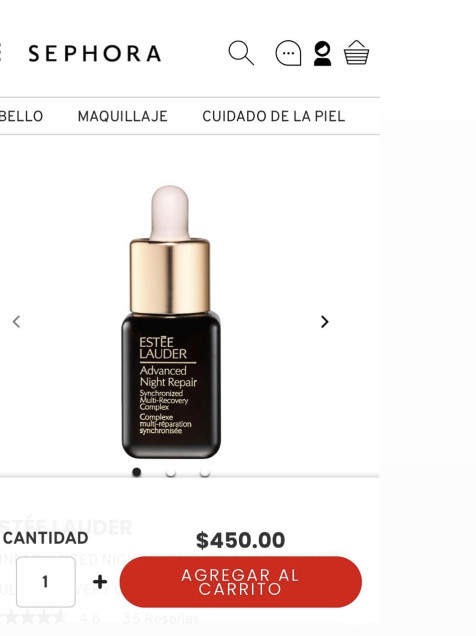Increase quantity with the plus button
Screen dimensions: 476x636
coord(100,582)
